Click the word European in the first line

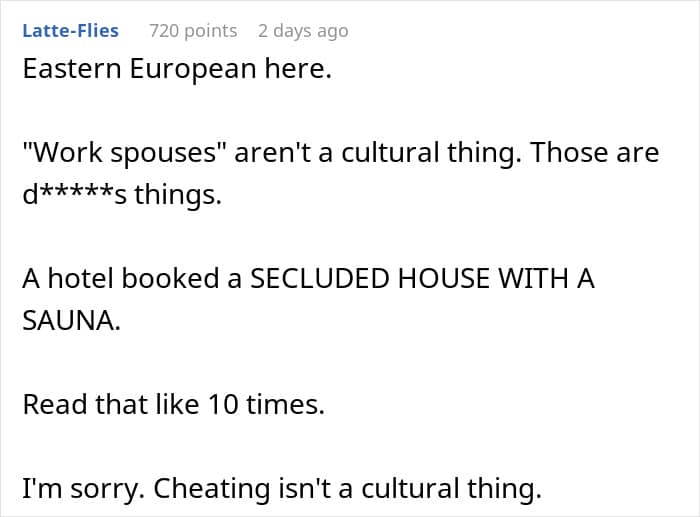pyautogui.click(x=193, y=70)
